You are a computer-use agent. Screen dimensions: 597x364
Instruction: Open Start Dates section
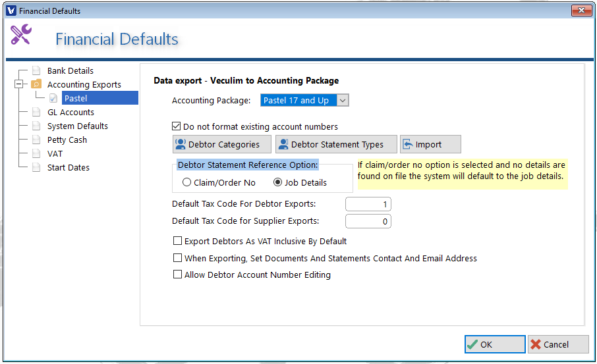69,167
